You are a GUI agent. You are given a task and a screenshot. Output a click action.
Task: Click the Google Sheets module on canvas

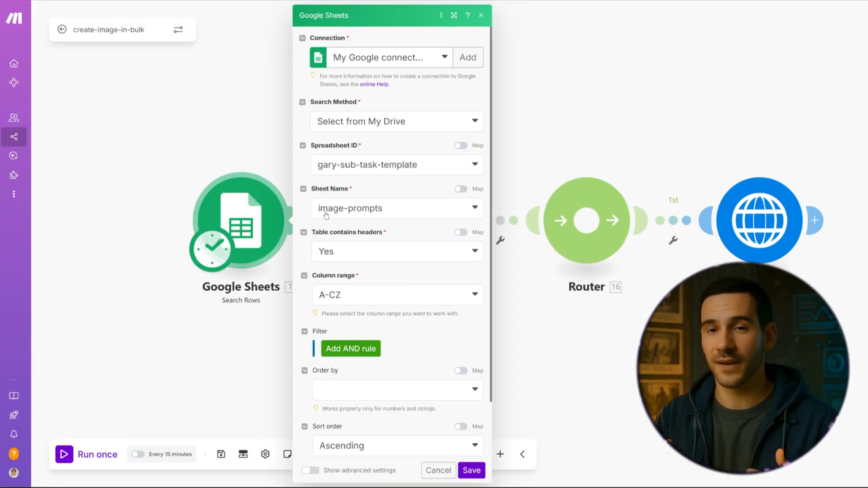pos(240,220)
